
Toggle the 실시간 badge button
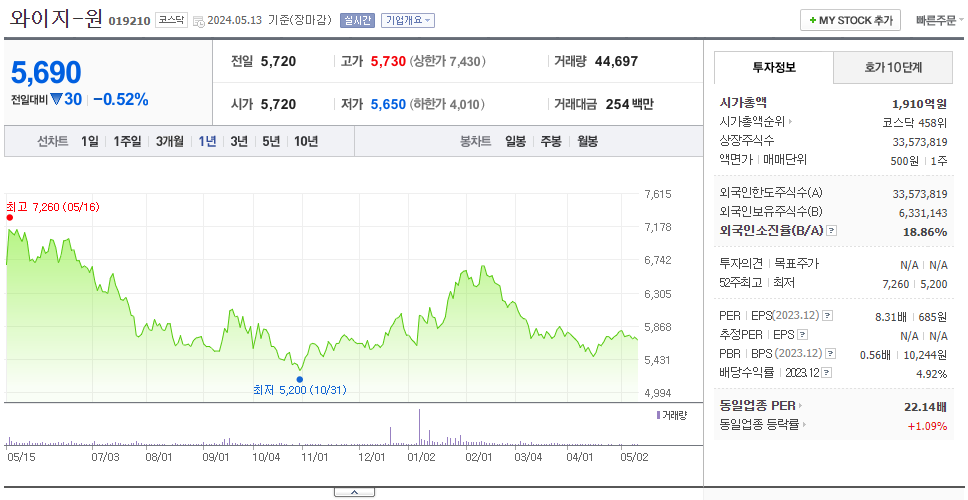click(357, 20)
